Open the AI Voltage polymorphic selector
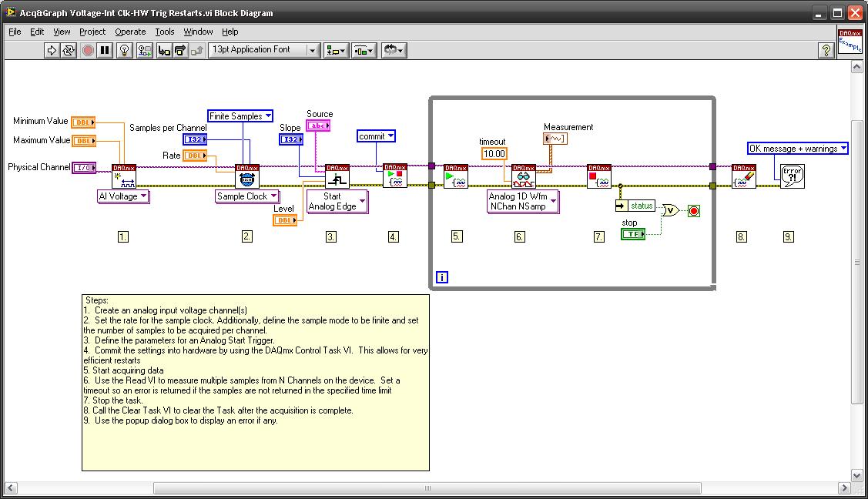 [x=123, y=196]
